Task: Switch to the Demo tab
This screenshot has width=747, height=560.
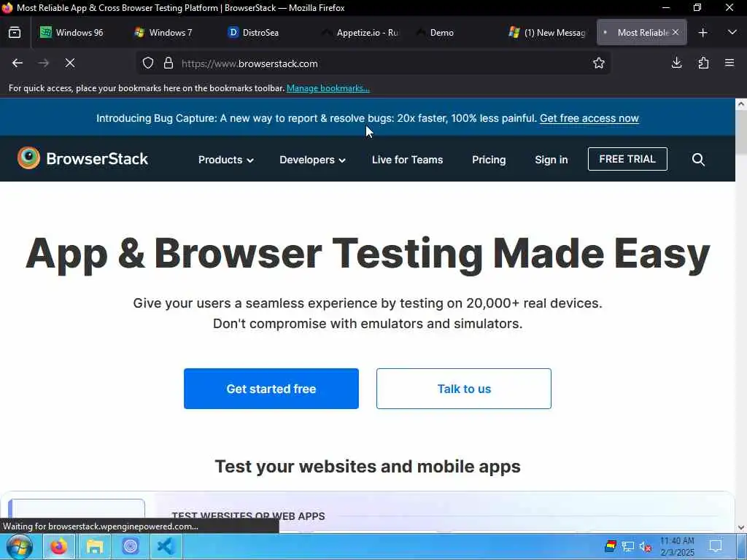Action: click(452, 32)
